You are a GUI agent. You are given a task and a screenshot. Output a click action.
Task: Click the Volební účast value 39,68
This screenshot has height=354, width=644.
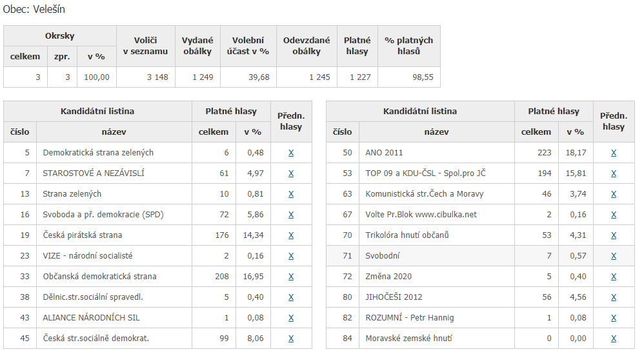259,77
